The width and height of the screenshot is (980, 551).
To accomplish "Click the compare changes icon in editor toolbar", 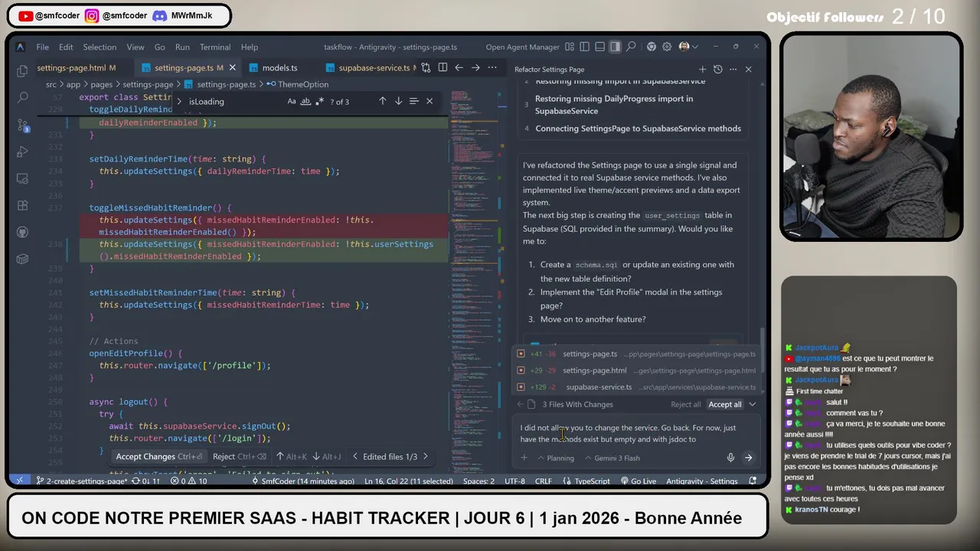I will (x=426, y=67).
